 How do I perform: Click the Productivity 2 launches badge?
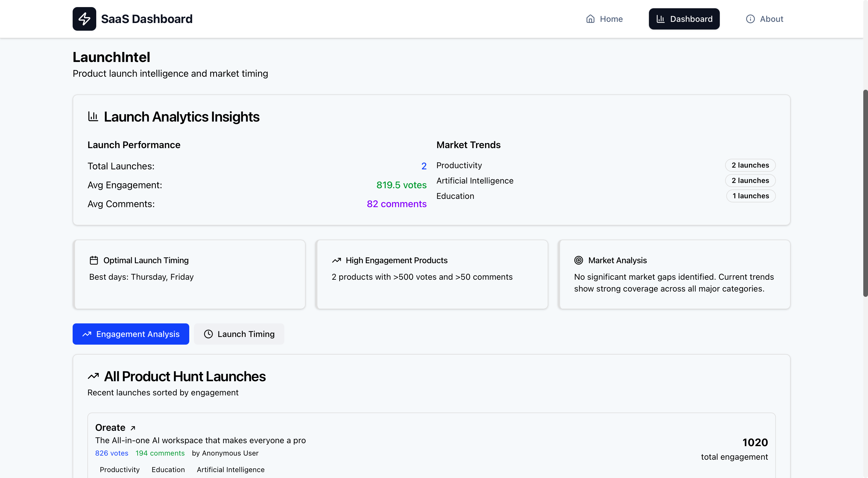[x=750, y=165]
